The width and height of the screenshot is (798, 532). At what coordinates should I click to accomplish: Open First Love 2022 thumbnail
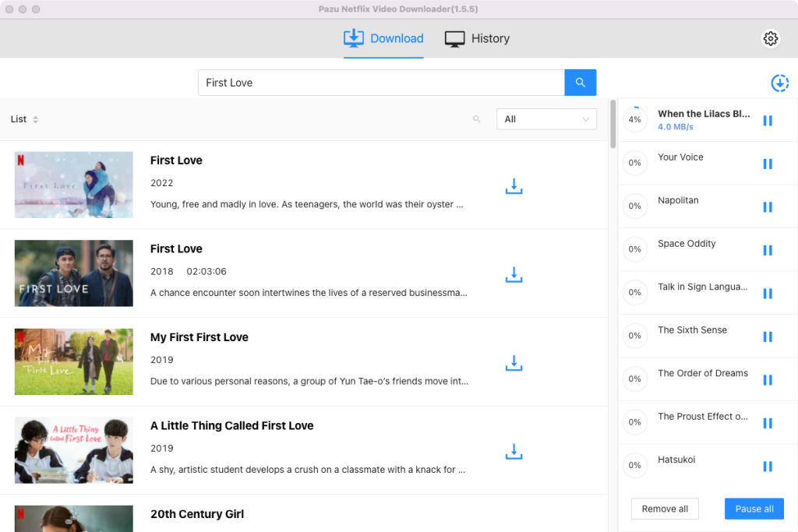point(74,185)
